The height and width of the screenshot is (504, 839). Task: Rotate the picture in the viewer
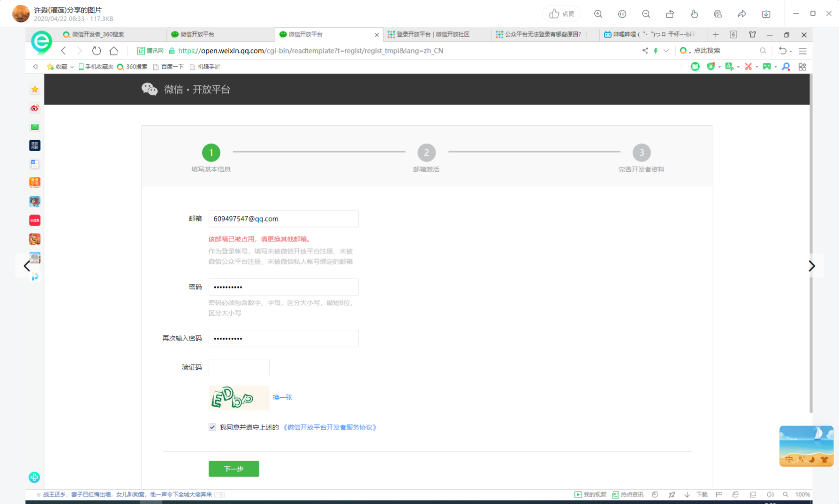[x=670, y=14]
